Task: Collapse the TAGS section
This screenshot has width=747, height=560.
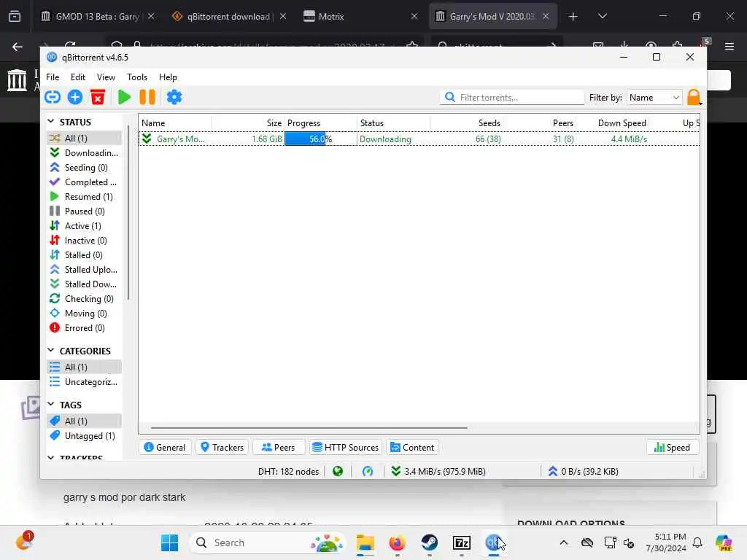Action: (x=51, y=404)
